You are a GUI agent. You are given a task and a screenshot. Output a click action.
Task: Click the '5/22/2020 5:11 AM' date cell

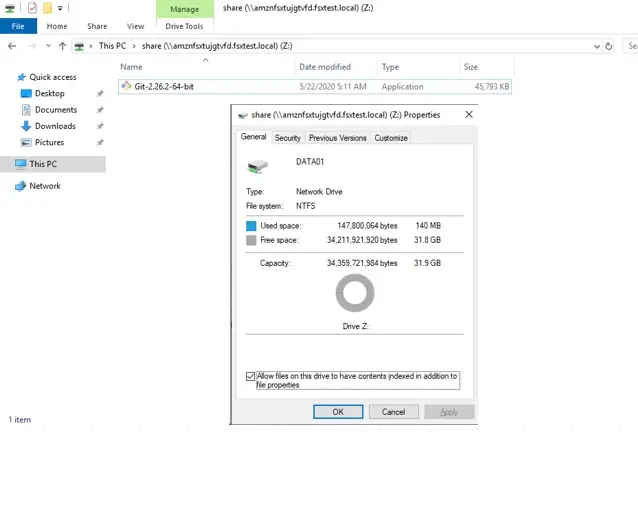point(333,87)
